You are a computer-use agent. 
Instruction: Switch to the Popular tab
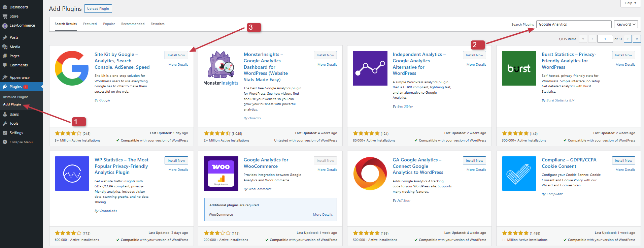pos(109,24)
